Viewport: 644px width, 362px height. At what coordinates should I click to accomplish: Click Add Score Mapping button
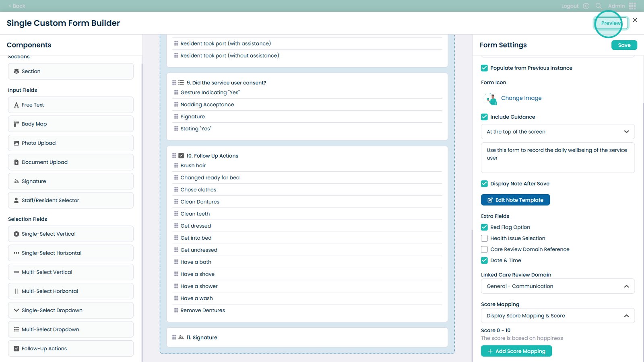point(516,351)
